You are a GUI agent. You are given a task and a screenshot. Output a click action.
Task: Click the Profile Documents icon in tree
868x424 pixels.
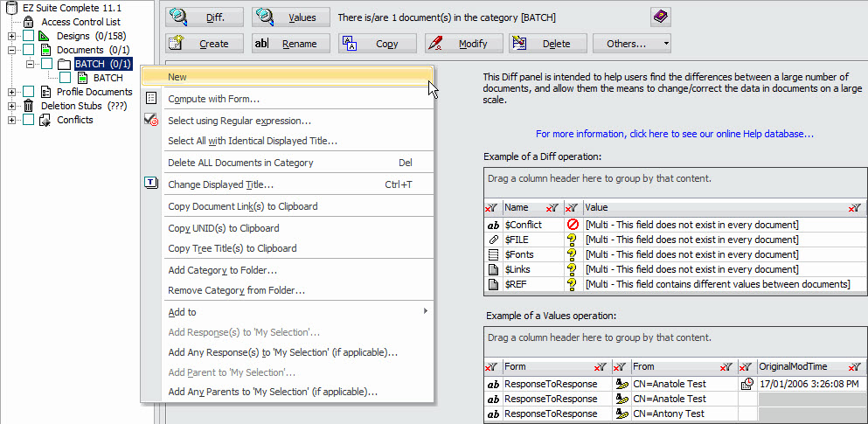45,92
